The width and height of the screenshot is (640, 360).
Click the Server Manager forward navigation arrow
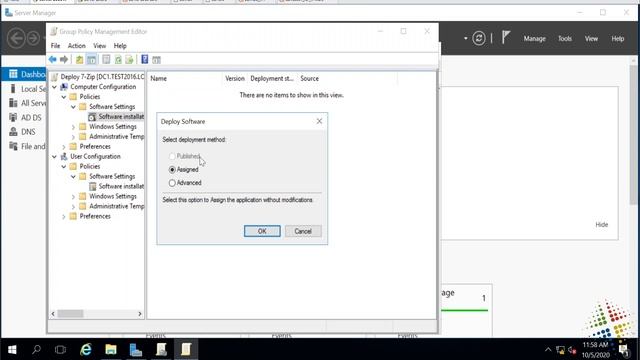tap(33, 38)
